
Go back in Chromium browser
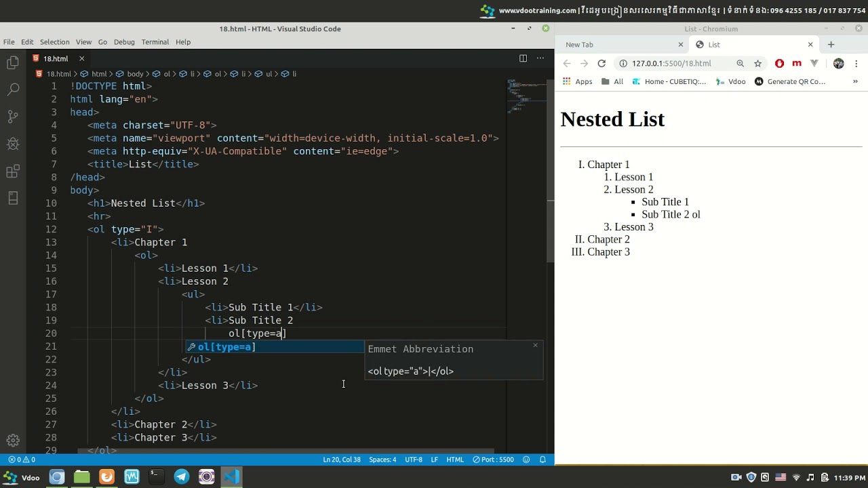pyautogui.click(x=567, y=63)
